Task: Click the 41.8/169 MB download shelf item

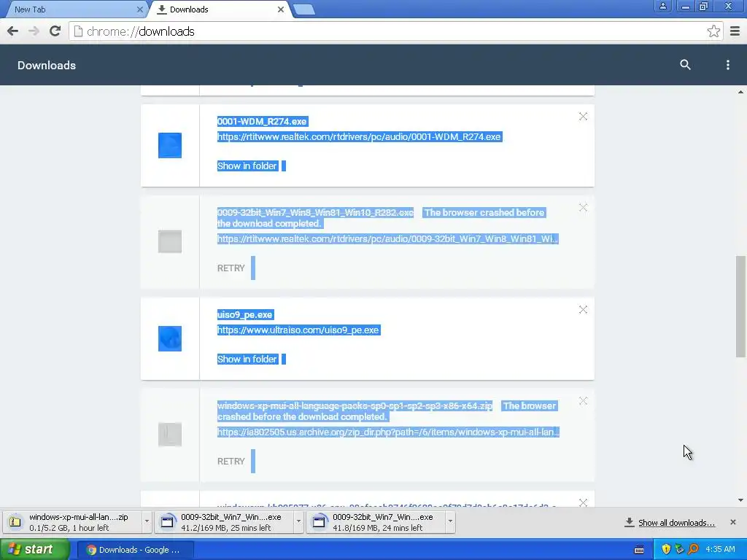Action: point(376,522)
